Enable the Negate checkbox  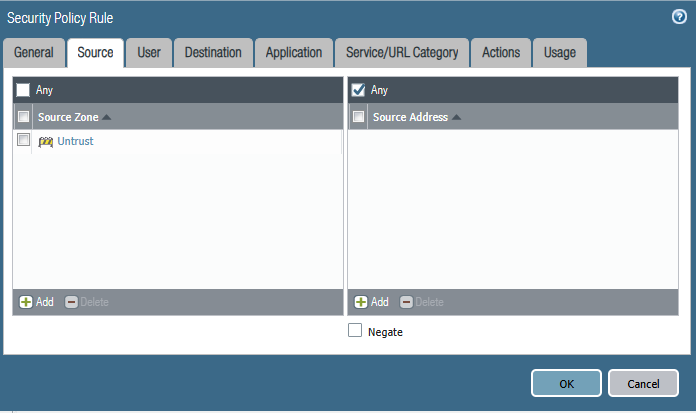click(x=355, y=330)
